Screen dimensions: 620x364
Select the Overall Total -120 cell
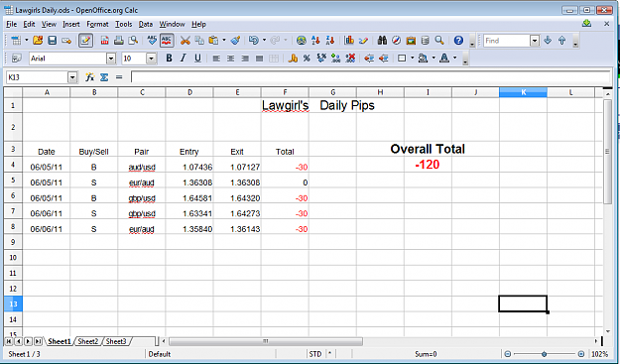pos(428,165)
